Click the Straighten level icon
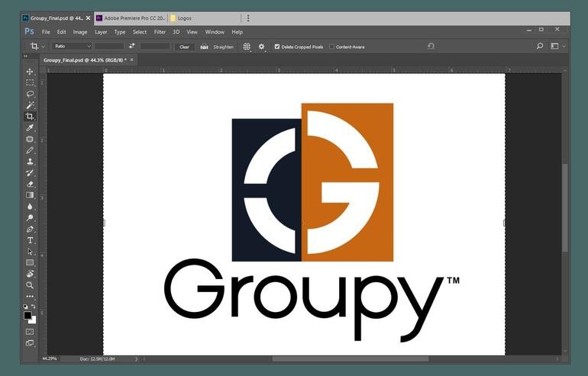 pos(204,47)
